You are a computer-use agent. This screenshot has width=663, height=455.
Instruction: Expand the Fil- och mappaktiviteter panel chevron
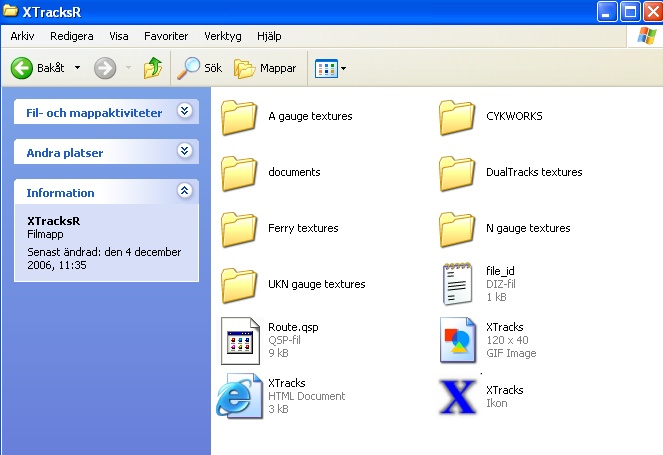pos(185,111)
